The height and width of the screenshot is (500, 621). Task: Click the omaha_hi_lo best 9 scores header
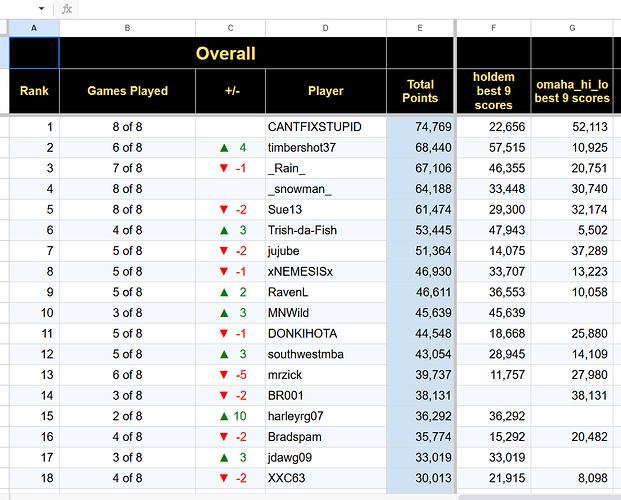tap(572, 91)
